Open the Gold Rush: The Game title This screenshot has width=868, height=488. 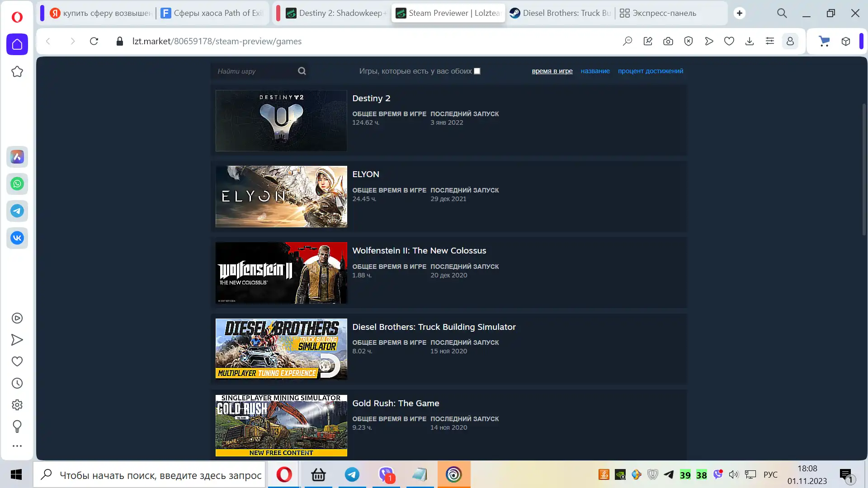tap(396, 403)
